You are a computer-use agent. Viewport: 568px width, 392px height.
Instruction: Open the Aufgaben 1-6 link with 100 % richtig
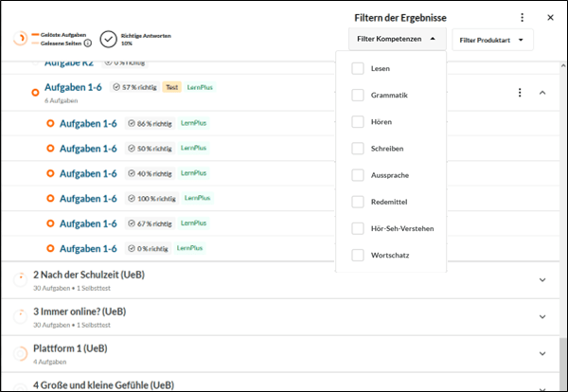click(88, 199)
